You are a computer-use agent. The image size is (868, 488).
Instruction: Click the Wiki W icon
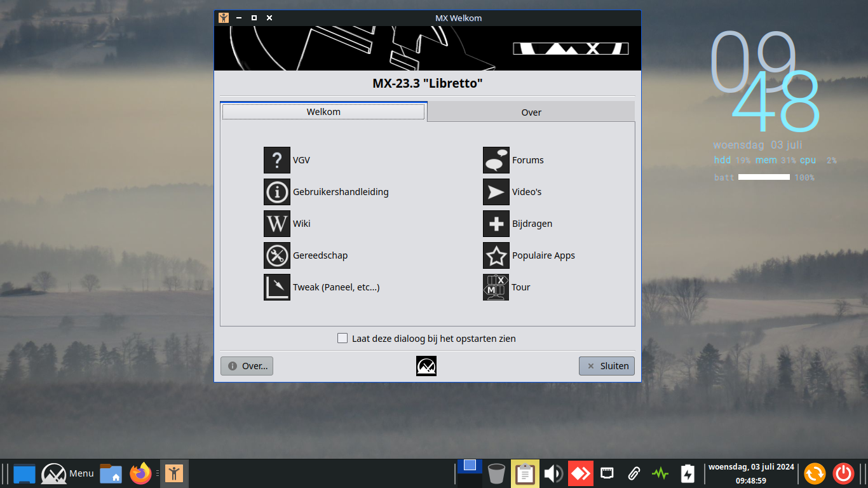tap(276, 224)
